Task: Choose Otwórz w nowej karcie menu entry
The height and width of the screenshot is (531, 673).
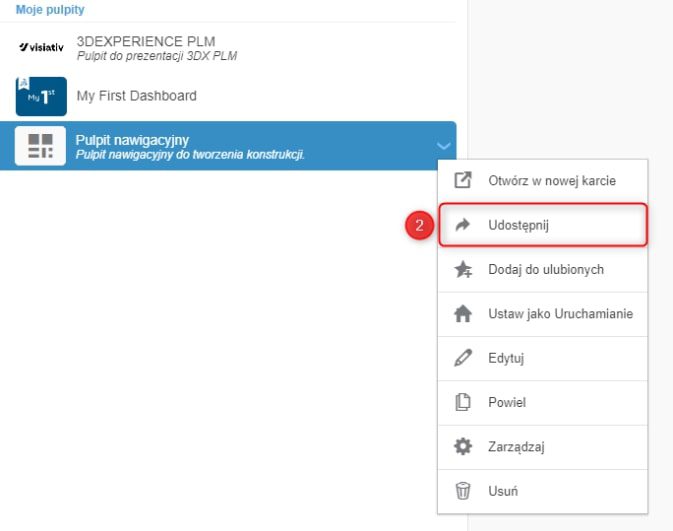Action: pyautogui.click(x=543, y=181)
